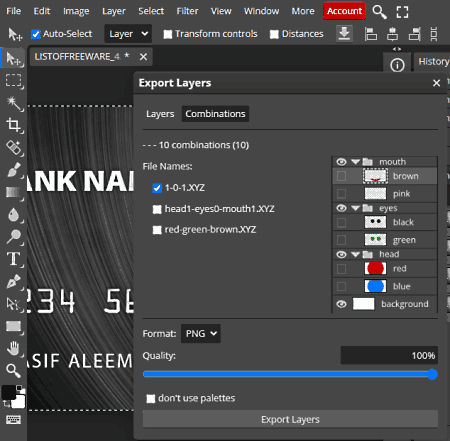Screen dimensions: 450x441
Task: Align left edges icon
Action: 371,34
